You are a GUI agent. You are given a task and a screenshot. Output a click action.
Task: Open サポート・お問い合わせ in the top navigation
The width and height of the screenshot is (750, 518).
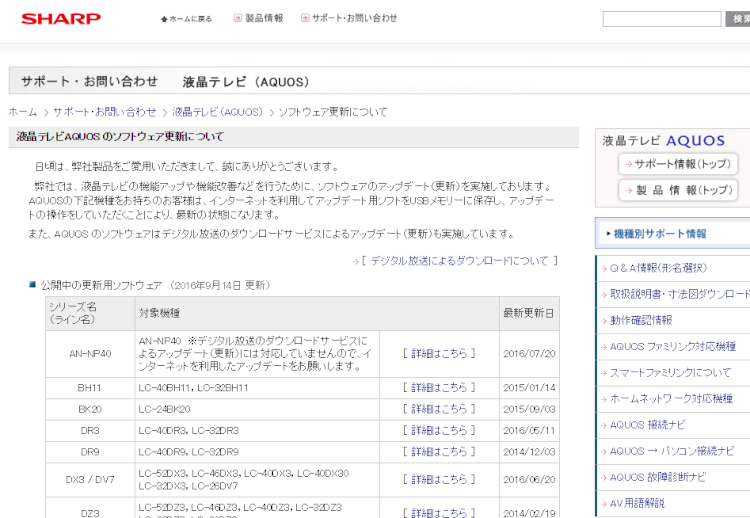pos(354,18)
